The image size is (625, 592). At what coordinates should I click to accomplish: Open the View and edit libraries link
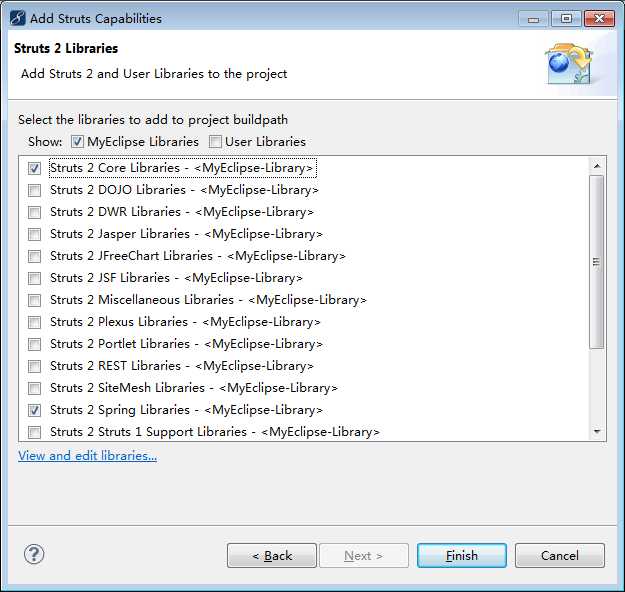coord(87,455)
